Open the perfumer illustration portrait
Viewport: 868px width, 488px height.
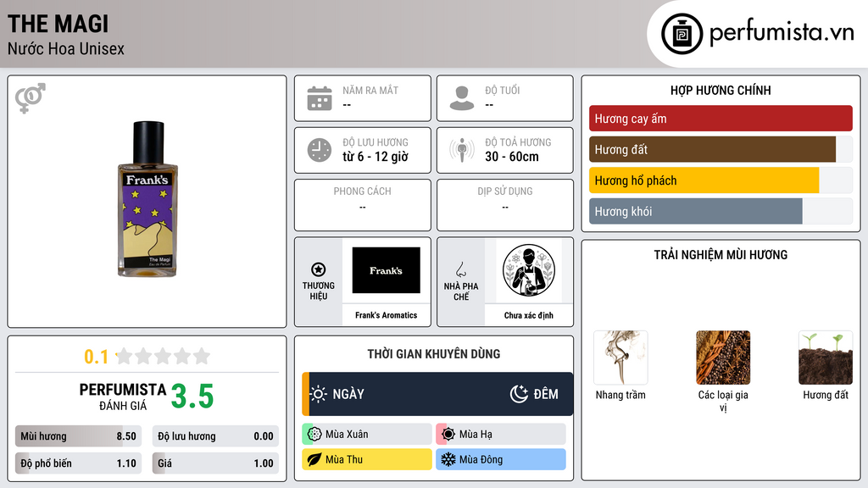coord(529,270)
